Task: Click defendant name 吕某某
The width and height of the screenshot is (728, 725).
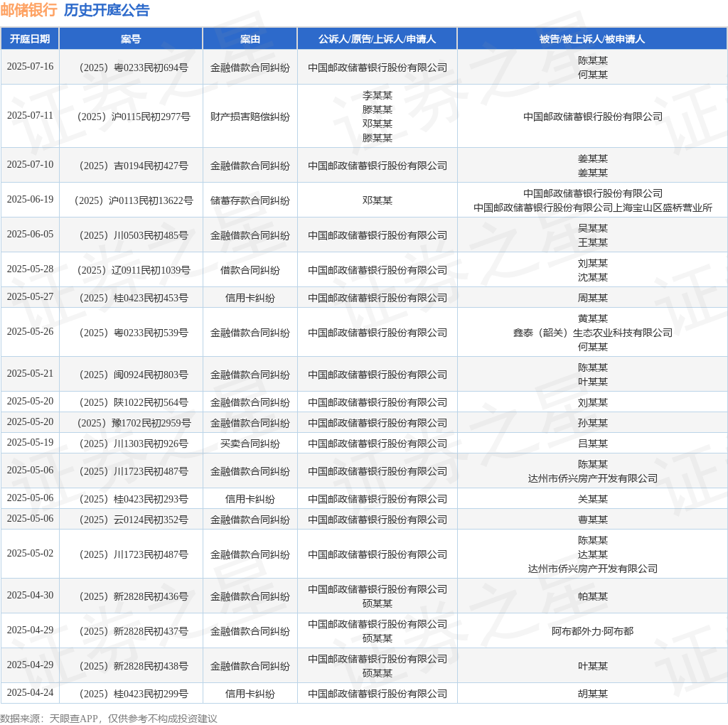Action: [592, 444]
